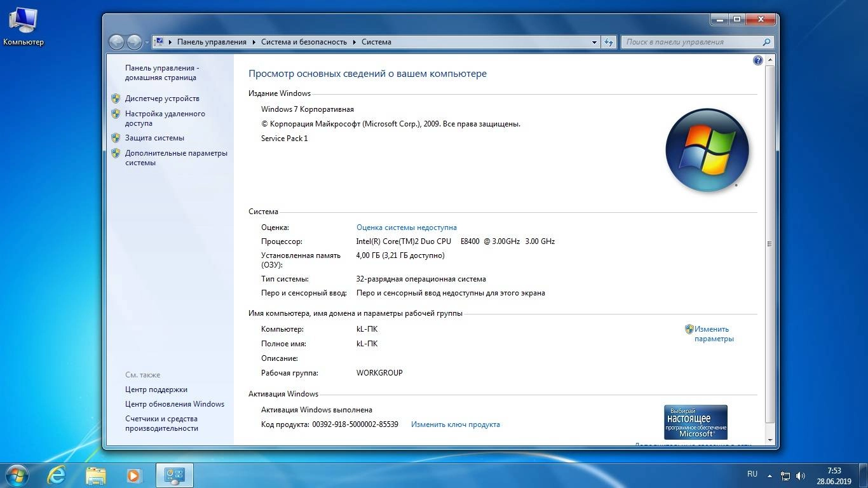Image resolution: width=868 pixels, height=488 pixels.
Task: Select the Система breadcrumb item
Action: [x=376, y=42]
